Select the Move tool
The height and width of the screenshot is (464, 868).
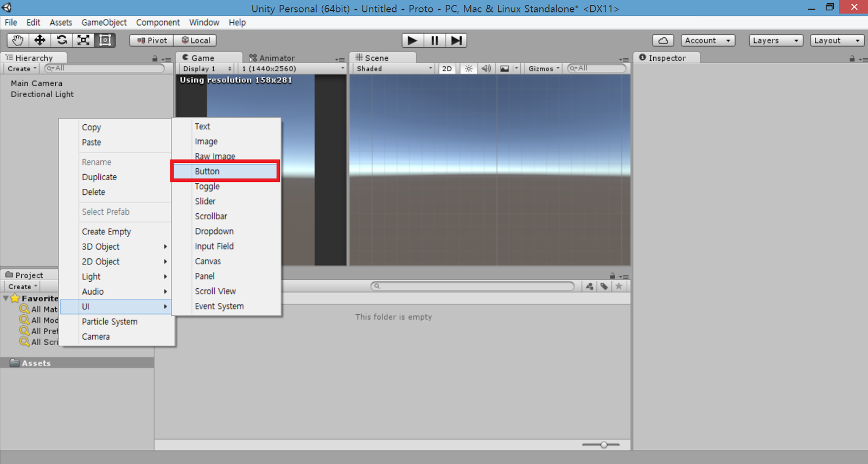(x=40, y=40)
